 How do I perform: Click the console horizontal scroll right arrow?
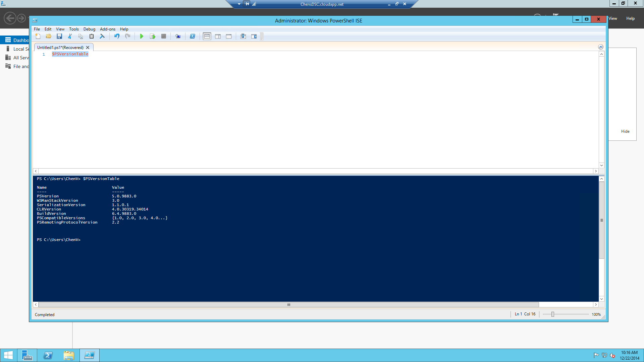pyautogui.click(x=596, y=305)
